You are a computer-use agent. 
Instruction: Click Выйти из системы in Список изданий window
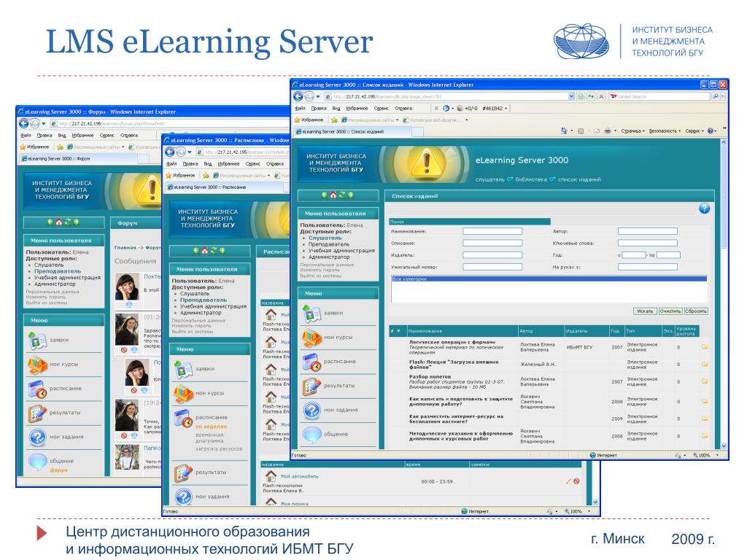(321, 276)
